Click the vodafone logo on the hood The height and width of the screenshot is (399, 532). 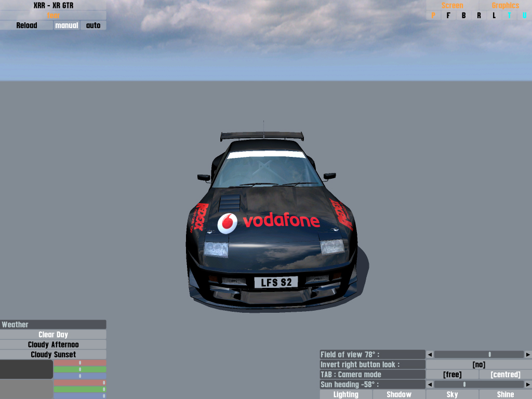pos(269,222)
